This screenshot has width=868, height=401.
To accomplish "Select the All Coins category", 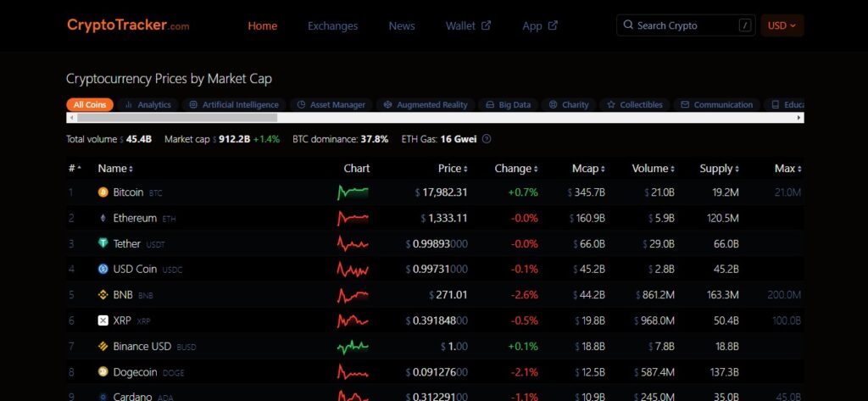I will tap(90, 104).
